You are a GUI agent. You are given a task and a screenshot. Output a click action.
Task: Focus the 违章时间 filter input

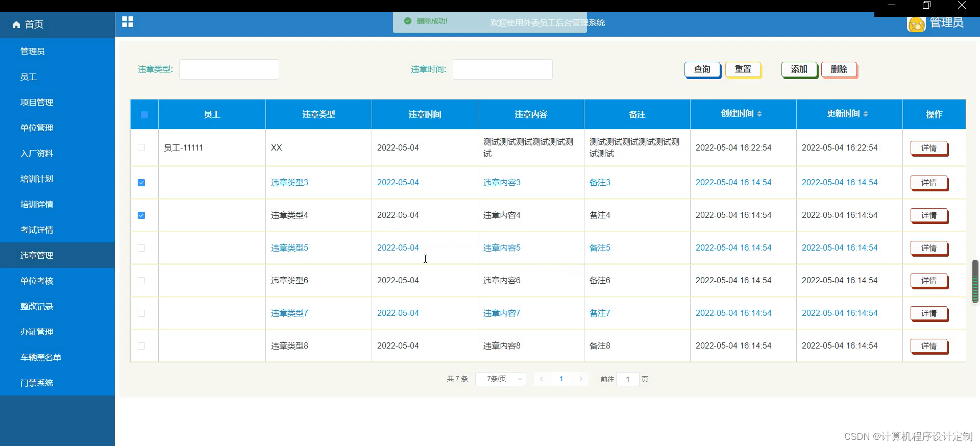503,69
